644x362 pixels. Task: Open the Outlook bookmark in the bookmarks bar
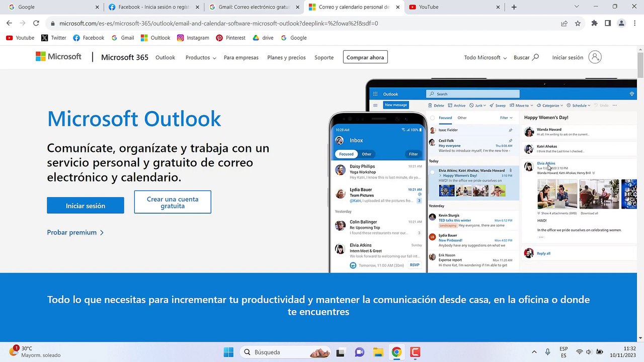point(155,38)
